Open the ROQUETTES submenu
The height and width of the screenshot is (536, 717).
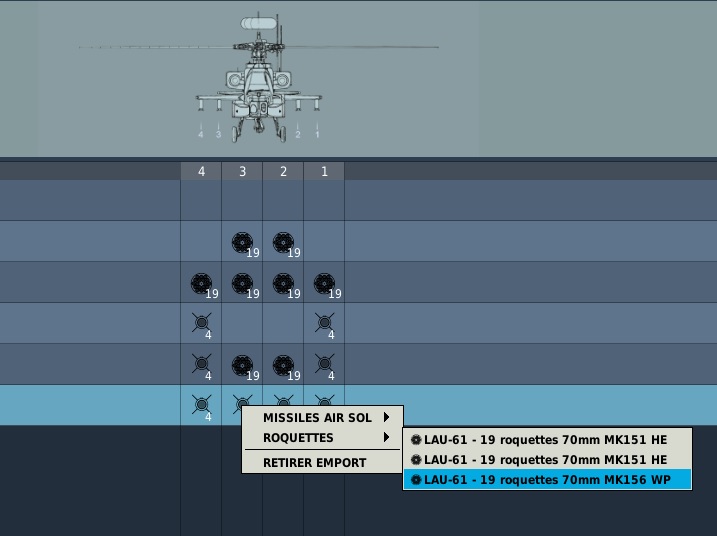322,438
